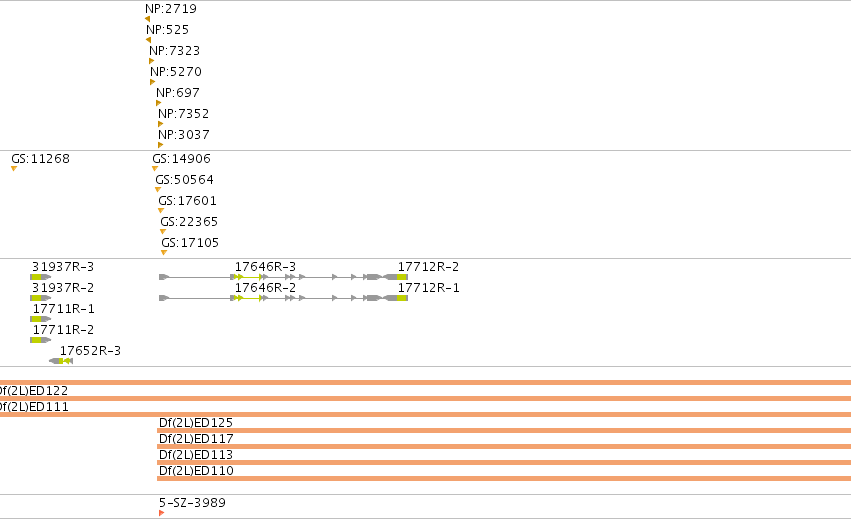Screen dimensions: 851x519
Task: Click the Df(2L)ED122 deficiency label
Action: (x=34, y=391)
